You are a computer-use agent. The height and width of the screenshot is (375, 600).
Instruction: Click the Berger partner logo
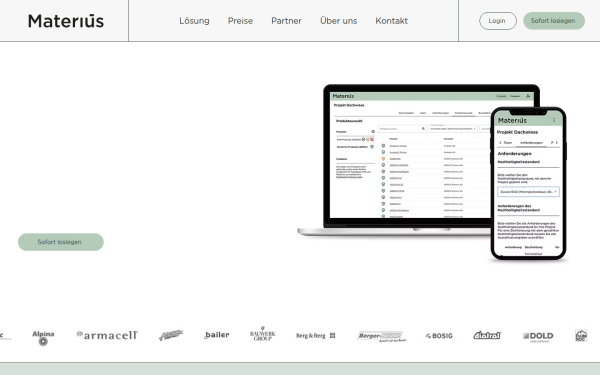coord(382,336)
